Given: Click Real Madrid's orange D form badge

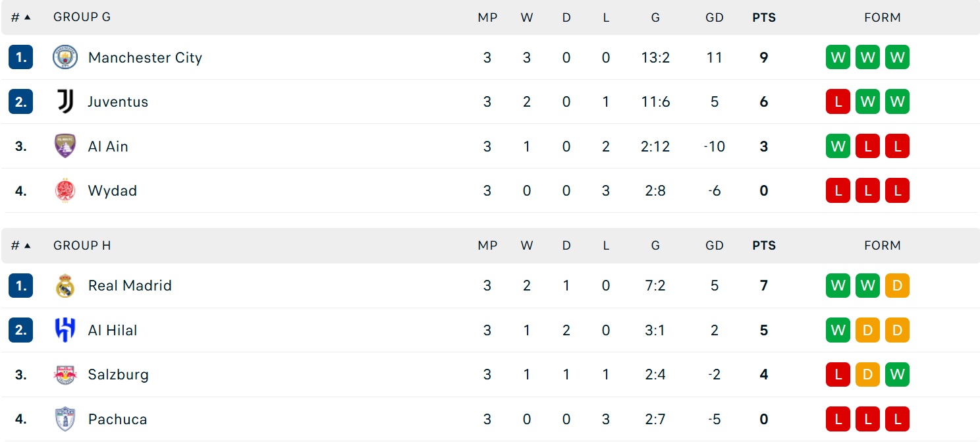Looking at the screenshot, I should [x=898, y=285].
